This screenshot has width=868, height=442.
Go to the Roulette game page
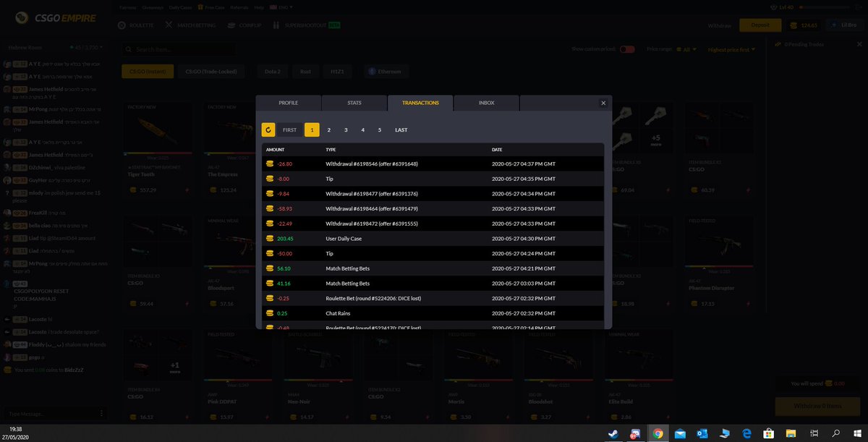(x=136, y=25)
